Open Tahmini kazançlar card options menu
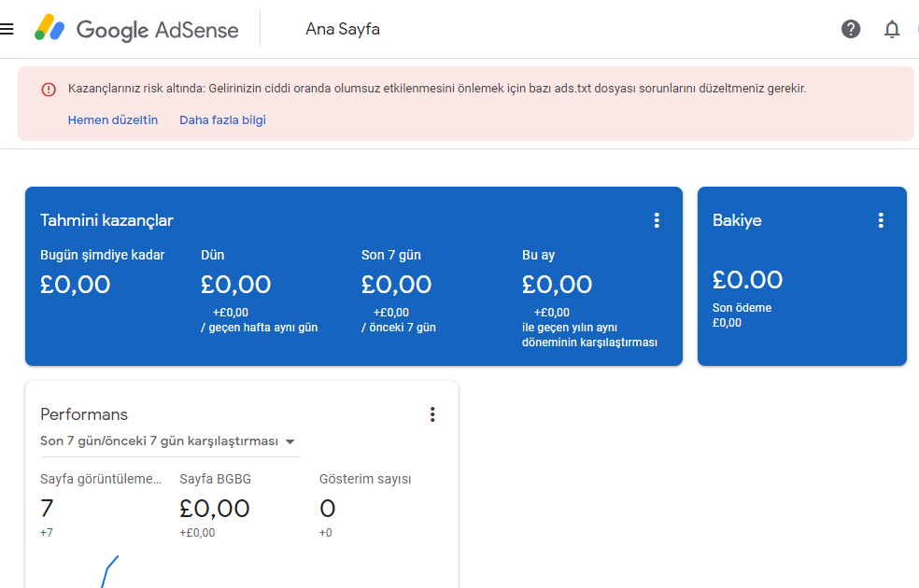 click(x=657, y=220)
